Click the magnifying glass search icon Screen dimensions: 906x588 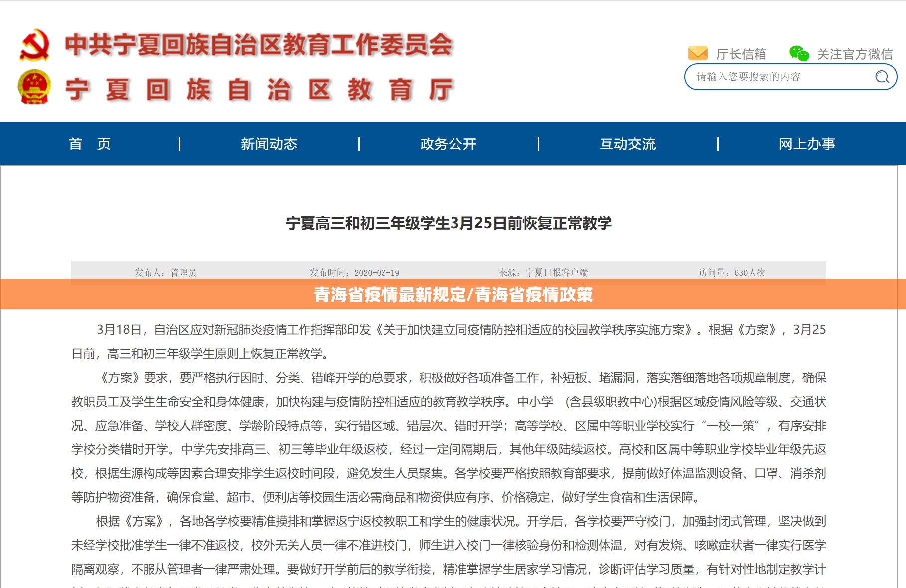tap(882, 77)
